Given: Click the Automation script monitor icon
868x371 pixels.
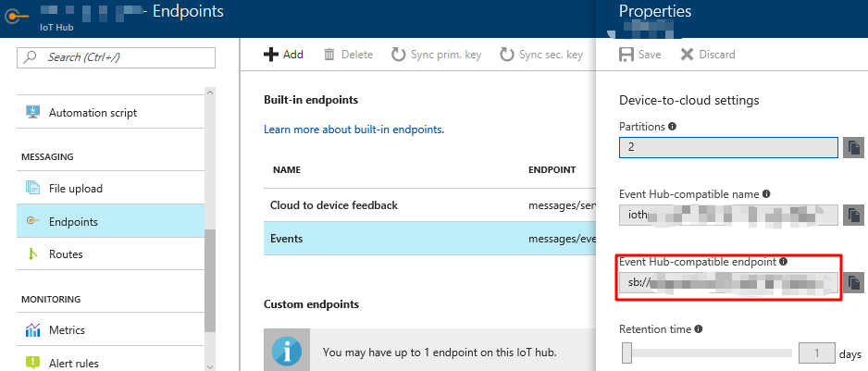Looking at the screenshot, I should pos(32,112).
